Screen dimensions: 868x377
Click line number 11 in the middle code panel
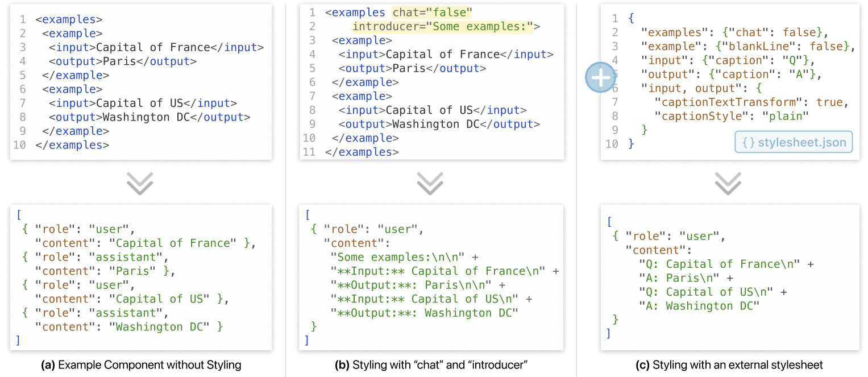pyautogui.click(x=309, y=152)
